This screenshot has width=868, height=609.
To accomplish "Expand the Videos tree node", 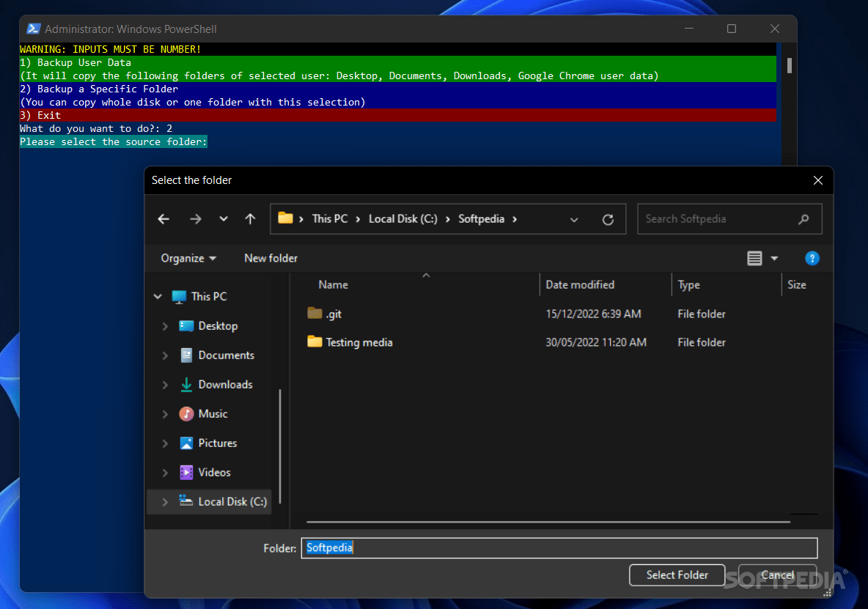I will pos(165,473).
